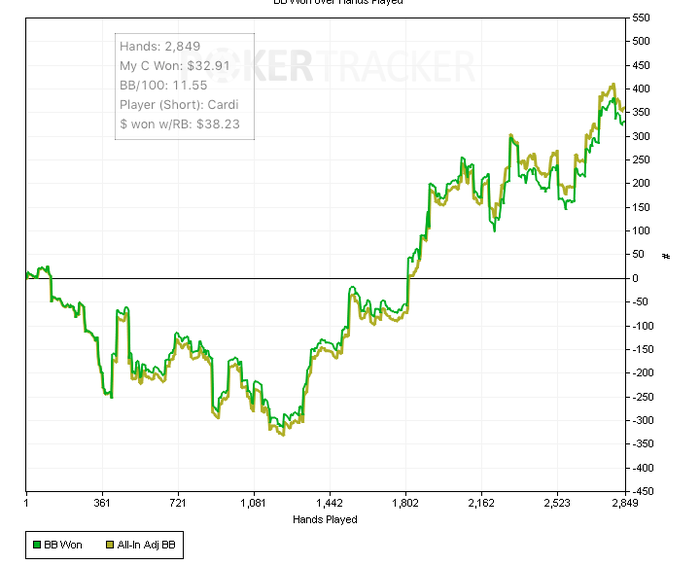Click the y-axis label -450
The width and height of the screenshot is (700, 565).
coord(643,491)
